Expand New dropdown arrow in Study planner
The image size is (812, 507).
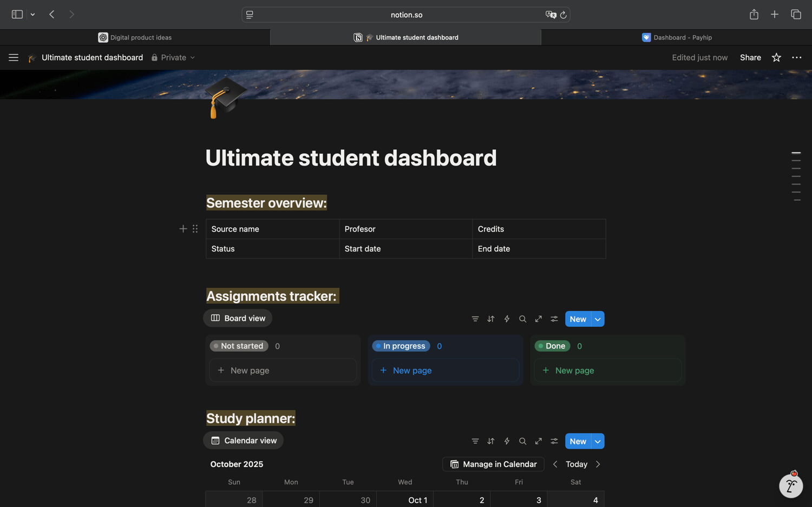point(598,442)
